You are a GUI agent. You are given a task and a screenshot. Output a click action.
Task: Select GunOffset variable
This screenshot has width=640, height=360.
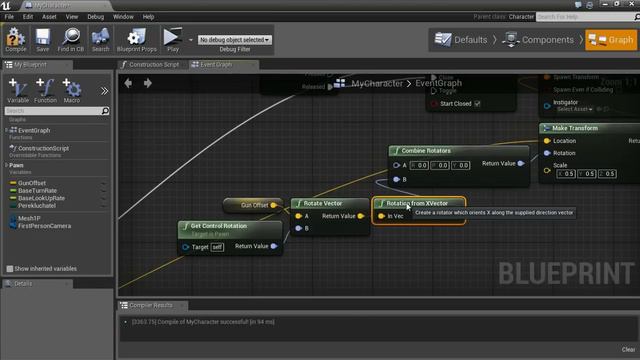pyautogui.click(x=32, y=183)
